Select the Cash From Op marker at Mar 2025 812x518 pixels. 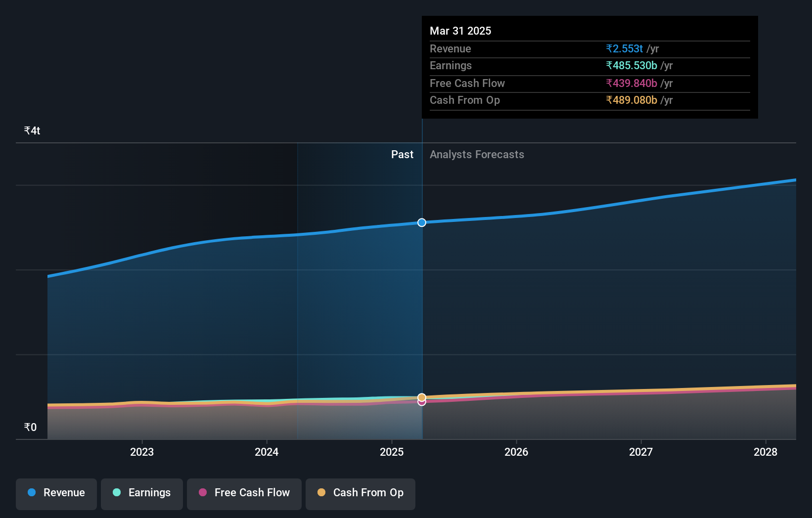tap(421, 397)
